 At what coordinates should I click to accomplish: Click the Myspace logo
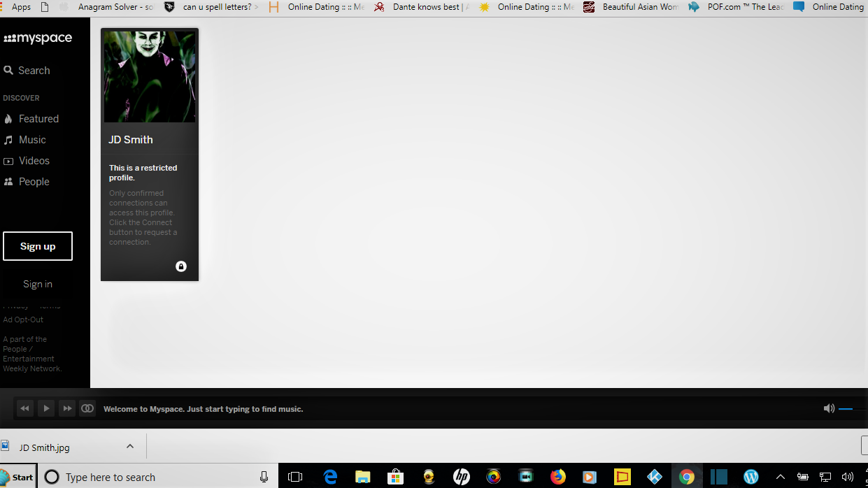pyautogui.click(x=38, y=38)
